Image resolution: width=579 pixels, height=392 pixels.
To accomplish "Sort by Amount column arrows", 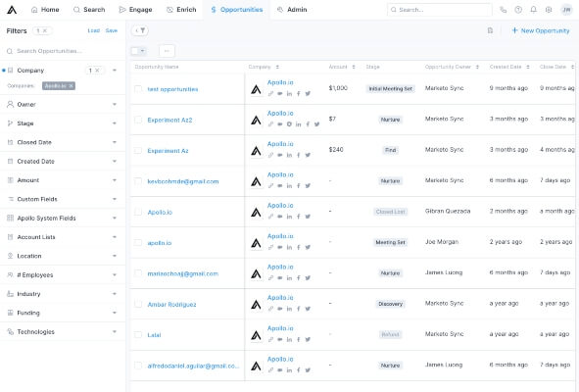I will pyautogui.click(x=354, y=67).
